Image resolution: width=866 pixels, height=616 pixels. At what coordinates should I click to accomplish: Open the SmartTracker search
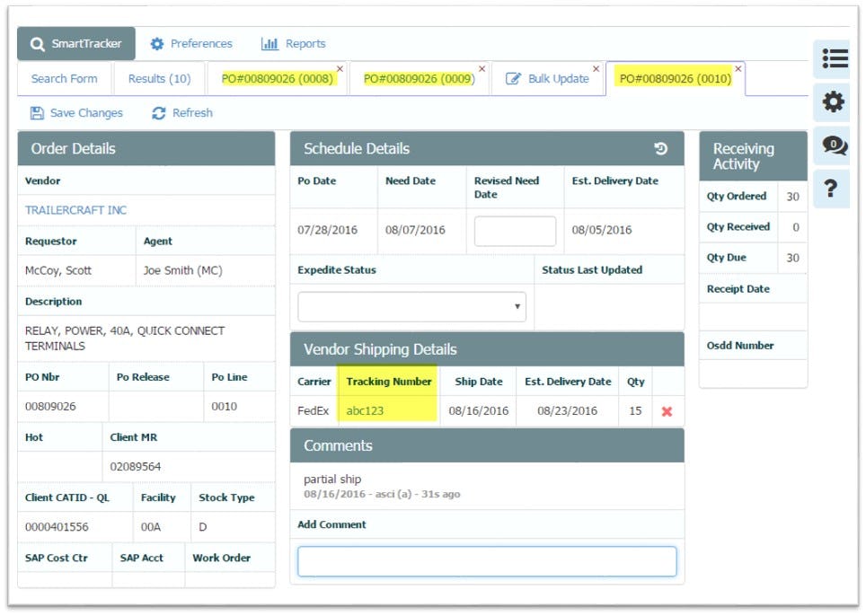pos(76,42)
